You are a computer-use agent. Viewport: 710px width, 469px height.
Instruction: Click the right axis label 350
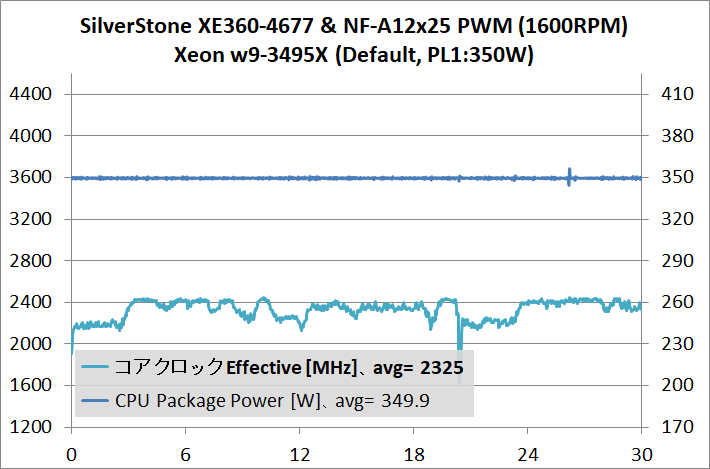[677, 177]
